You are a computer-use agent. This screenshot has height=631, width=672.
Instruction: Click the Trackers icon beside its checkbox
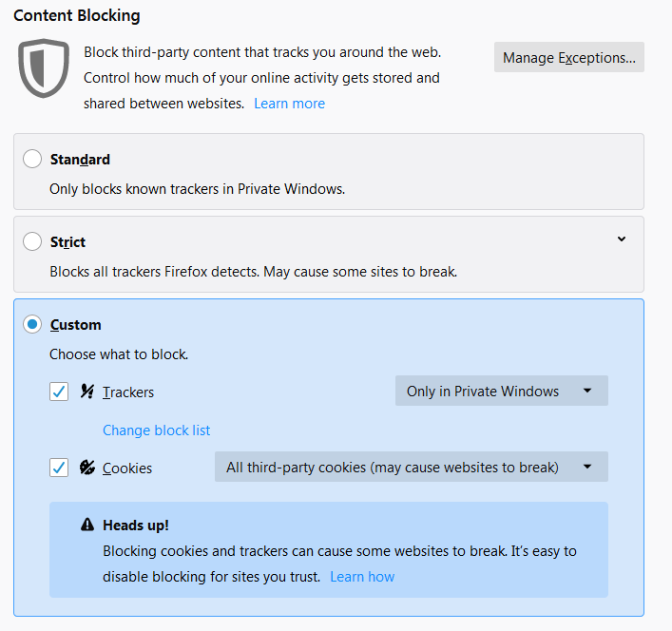point(87,392)
